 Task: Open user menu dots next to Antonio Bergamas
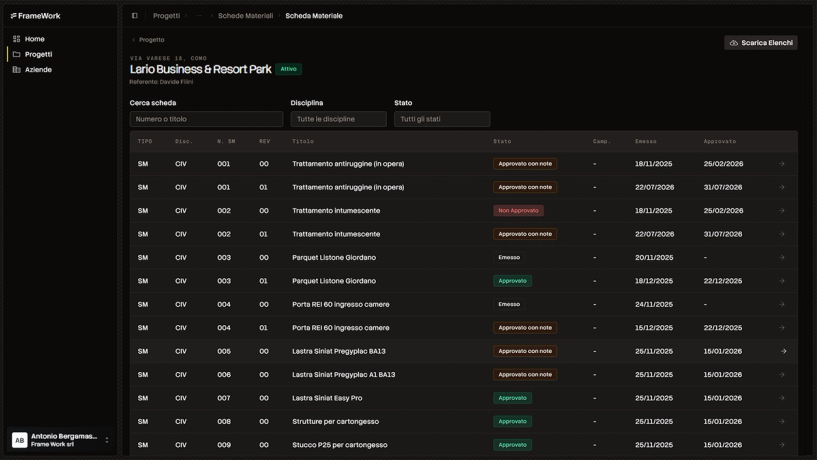(107, 440)
